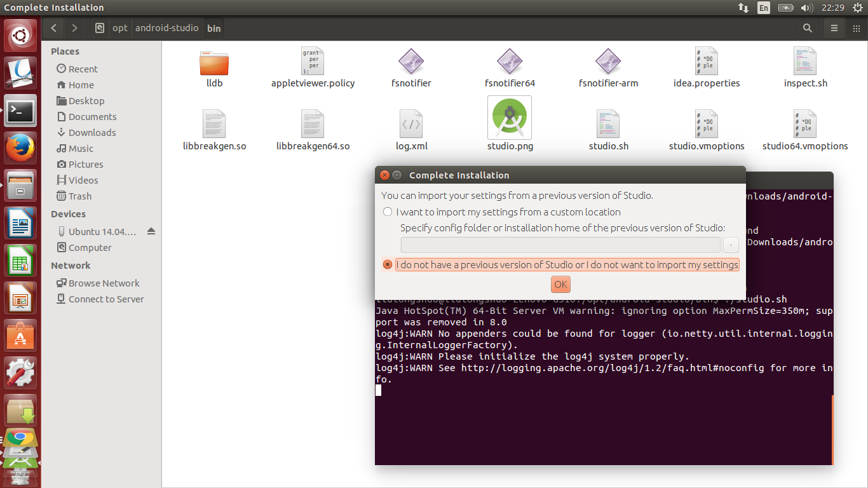Open Pictures in Places sidebar
The image size is (868, 488).
point(79,164)
